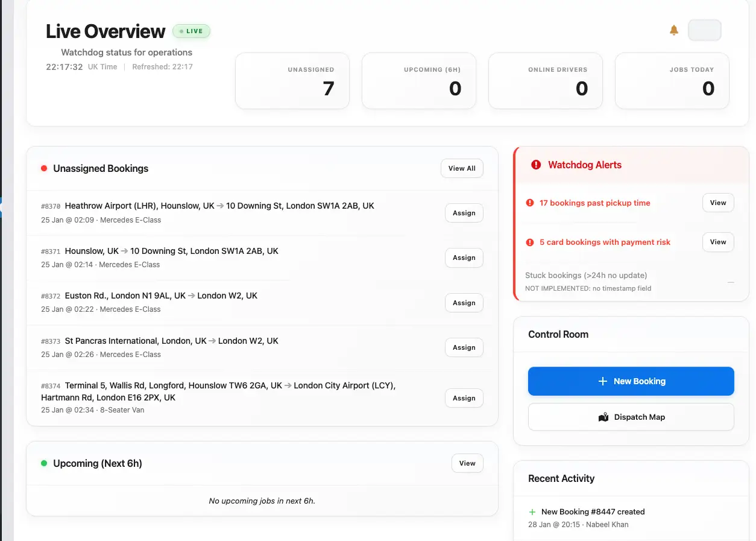Click the plus icon on New Booking
The image size is (756, 541).
coord(602,381)
